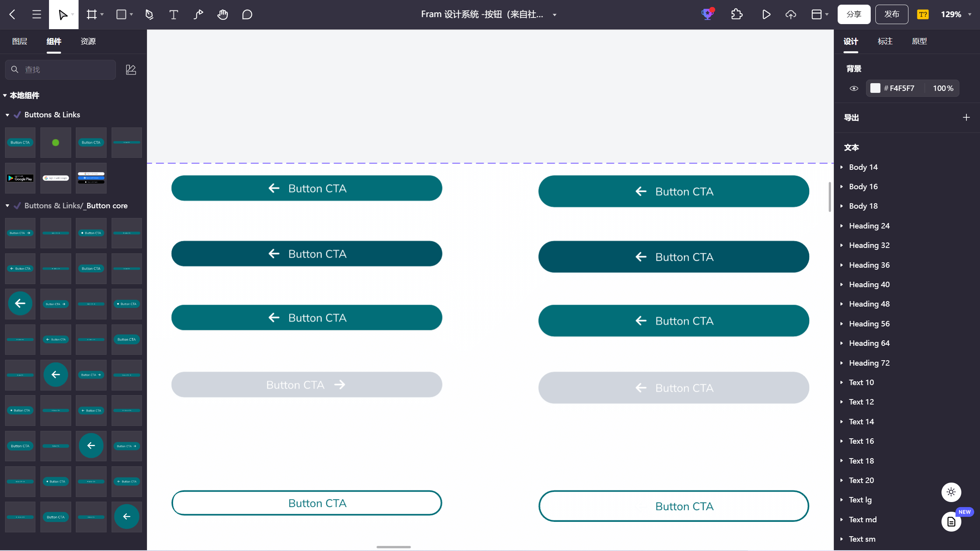The height and width of the screenshot is (551, 980).
Task: Open file title dropdown arrow
Action: click(555, 15)
